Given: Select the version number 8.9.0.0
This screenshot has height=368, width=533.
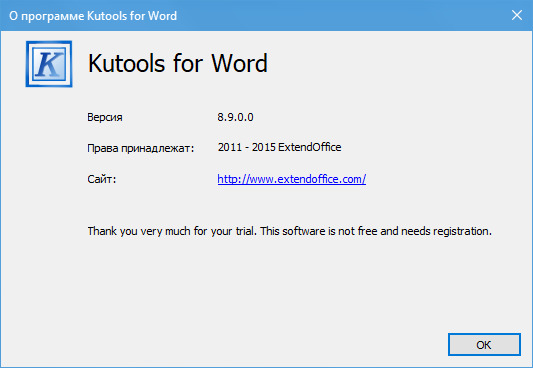Looking at the screenshot, I should (x=235, y=117).
